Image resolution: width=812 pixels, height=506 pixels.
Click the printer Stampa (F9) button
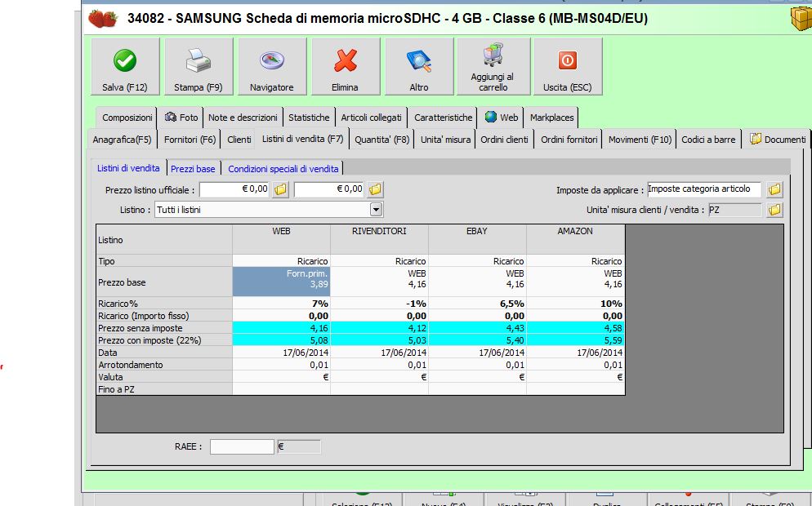[199, 67]
